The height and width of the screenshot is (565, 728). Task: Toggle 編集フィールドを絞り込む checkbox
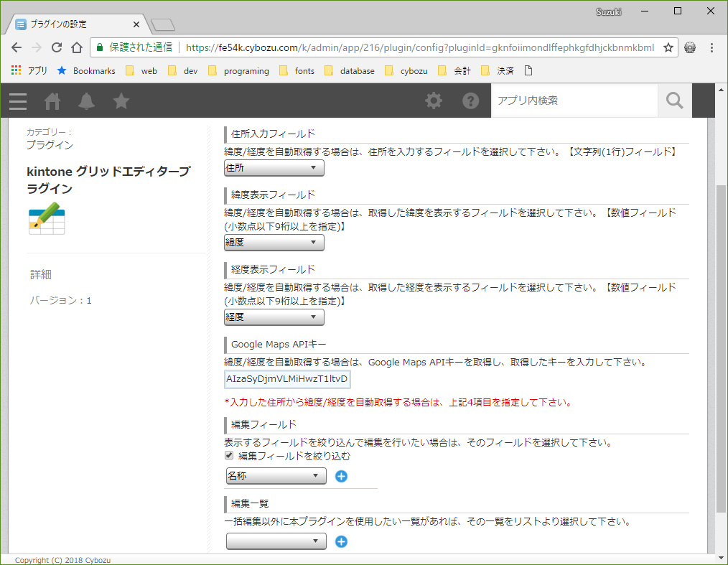[x=229, y=456]
